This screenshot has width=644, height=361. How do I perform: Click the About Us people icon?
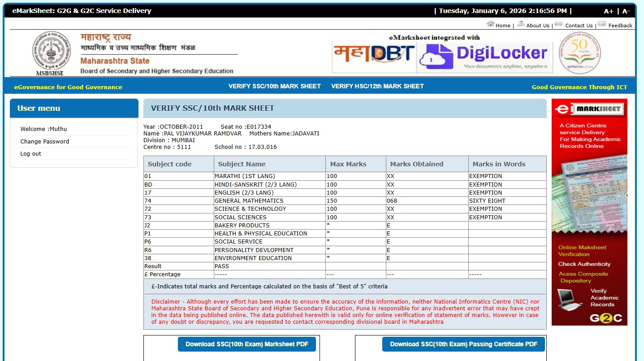point(521,24)
